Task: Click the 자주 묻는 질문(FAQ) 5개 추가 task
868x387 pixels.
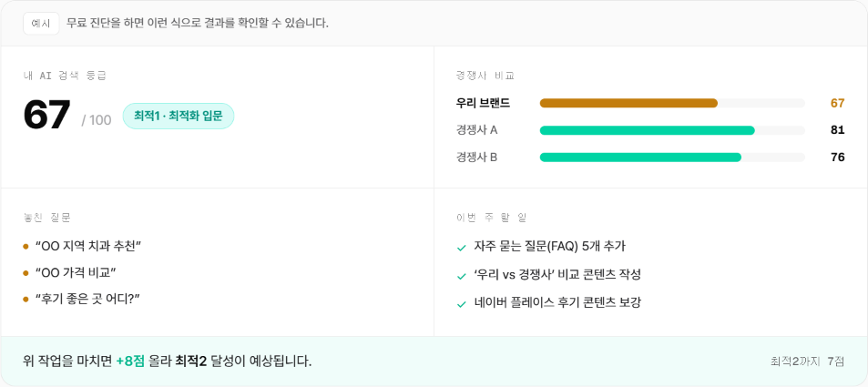Action: (550, 246)
